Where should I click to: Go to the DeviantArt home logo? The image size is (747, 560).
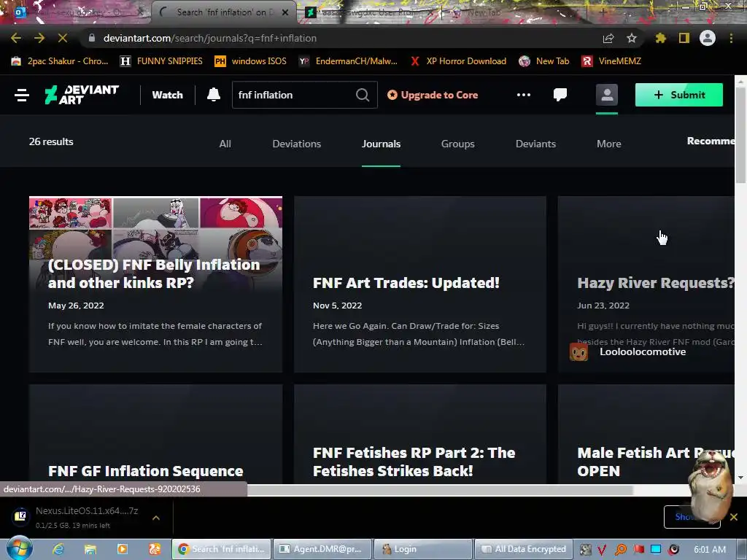click(x=82, y=95)
